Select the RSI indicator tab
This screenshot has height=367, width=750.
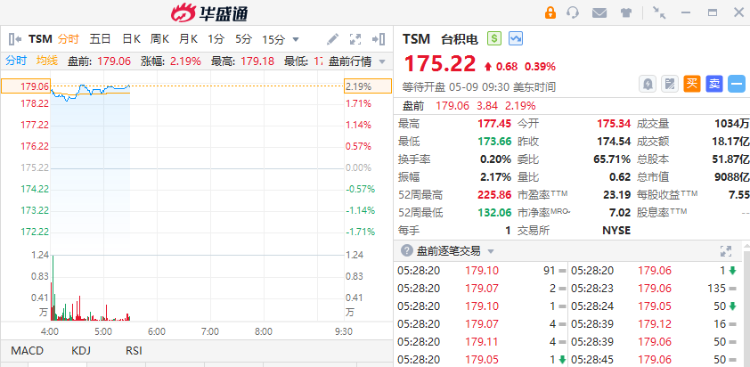[x=134, y=351]
